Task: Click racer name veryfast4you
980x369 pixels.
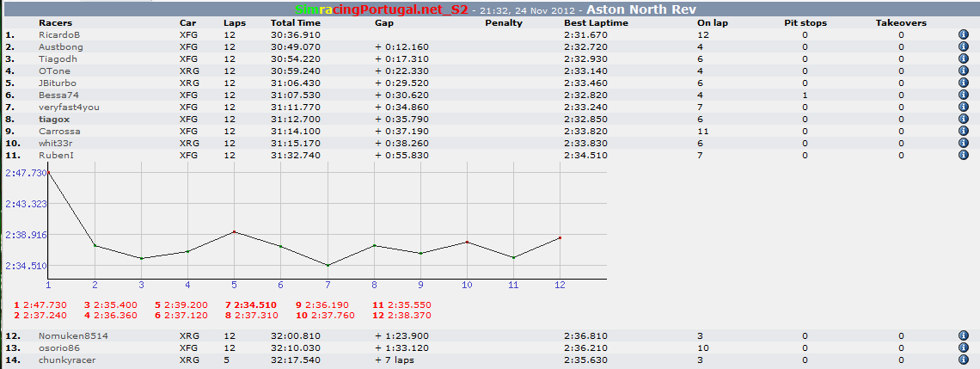Action: (69, 107)
